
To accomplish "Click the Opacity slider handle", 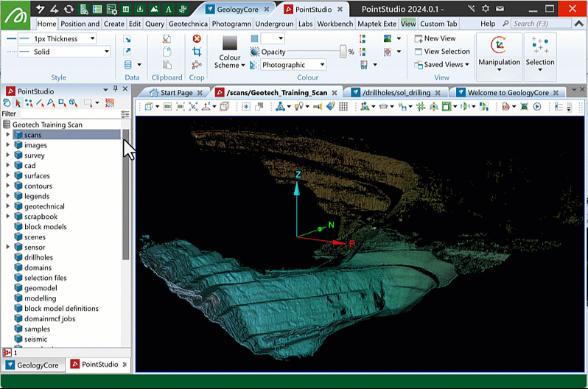I will point(343,52).
